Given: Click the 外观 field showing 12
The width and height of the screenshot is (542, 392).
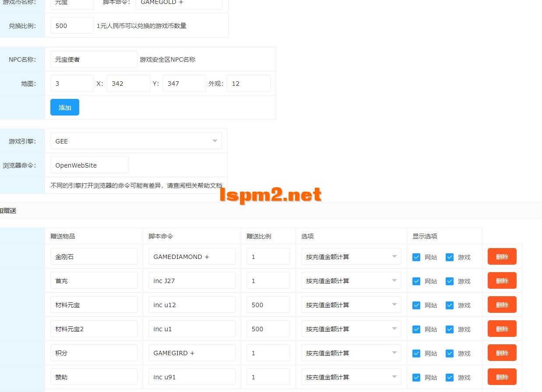Looking at the screenshot, I should point(249,83).
